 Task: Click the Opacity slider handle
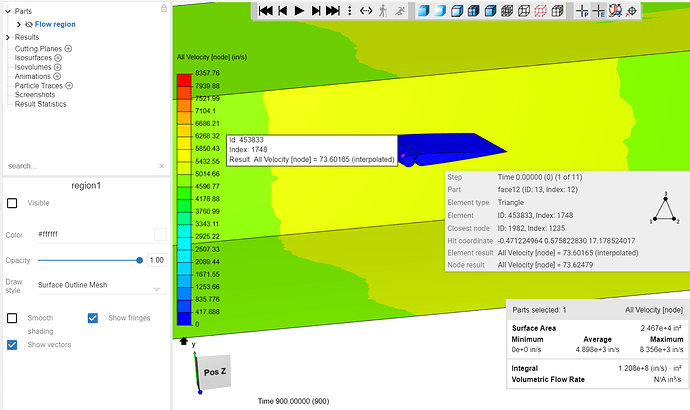tap(139, 260)
